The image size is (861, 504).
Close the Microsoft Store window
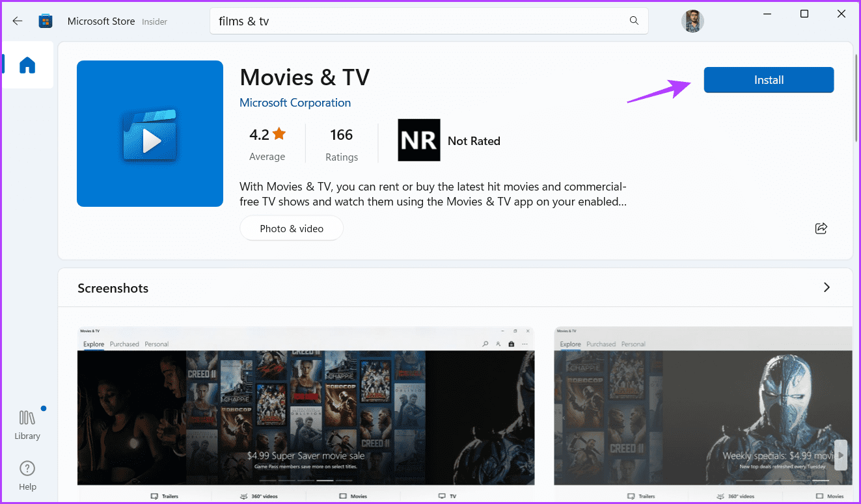tap(842, 14)
